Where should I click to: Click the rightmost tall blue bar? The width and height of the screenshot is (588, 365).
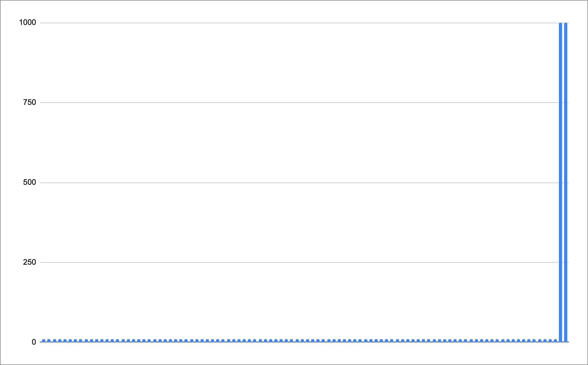pos(566,181)
